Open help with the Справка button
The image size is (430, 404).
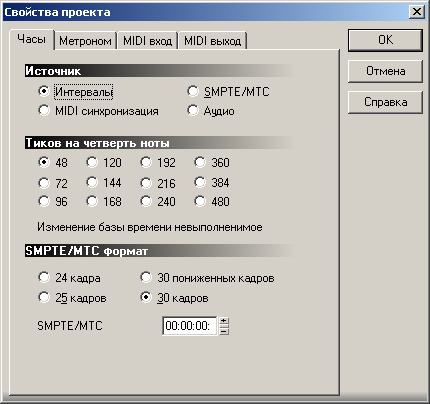tap(385, 102)
